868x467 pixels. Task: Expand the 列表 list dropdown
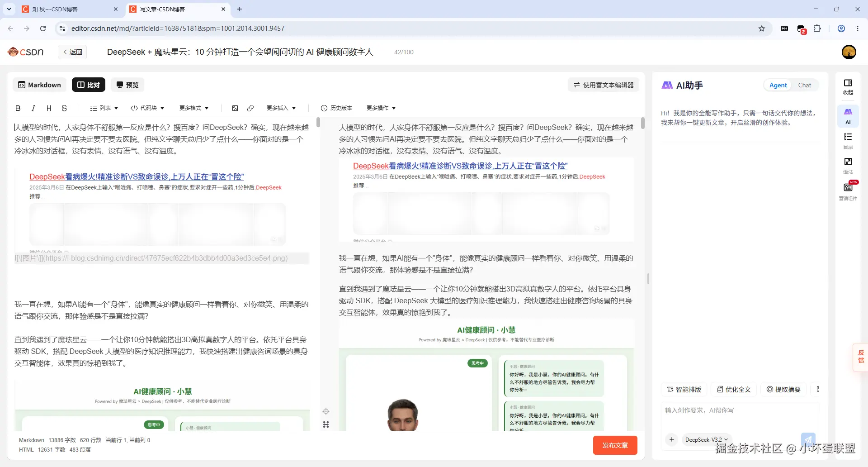pyautogui.click(x=104, y=108)
